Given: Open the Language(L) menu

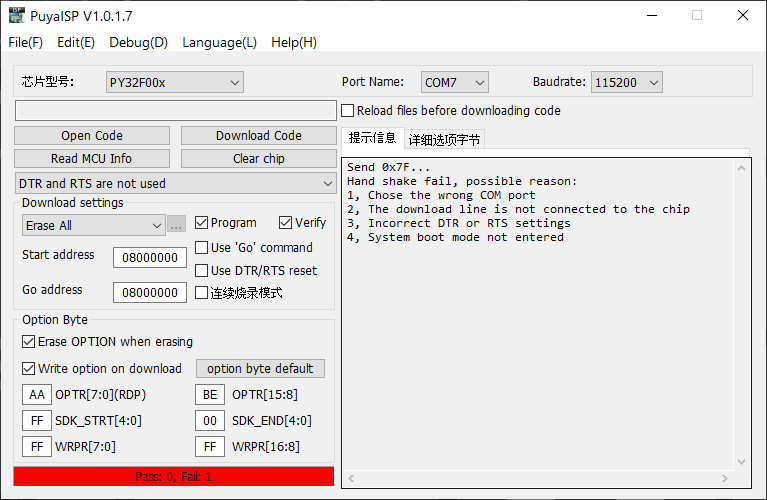Looking at the screenshot, I should point(219,43).
